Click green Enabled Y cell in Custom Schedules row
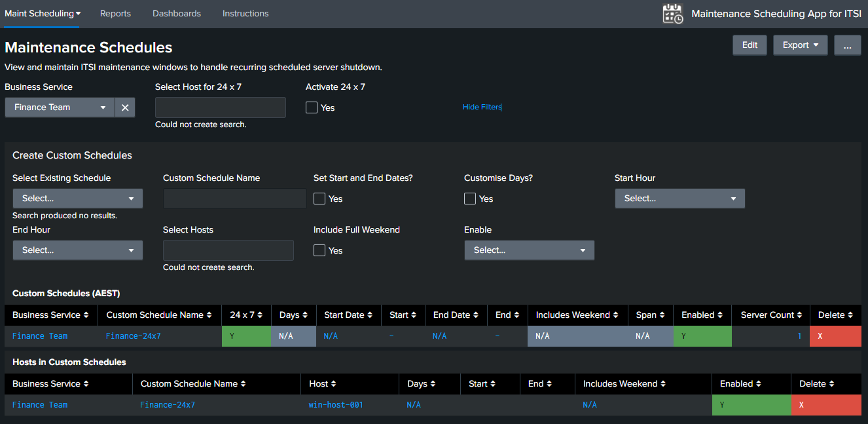 pyautogui.click(x=702, y=336)
